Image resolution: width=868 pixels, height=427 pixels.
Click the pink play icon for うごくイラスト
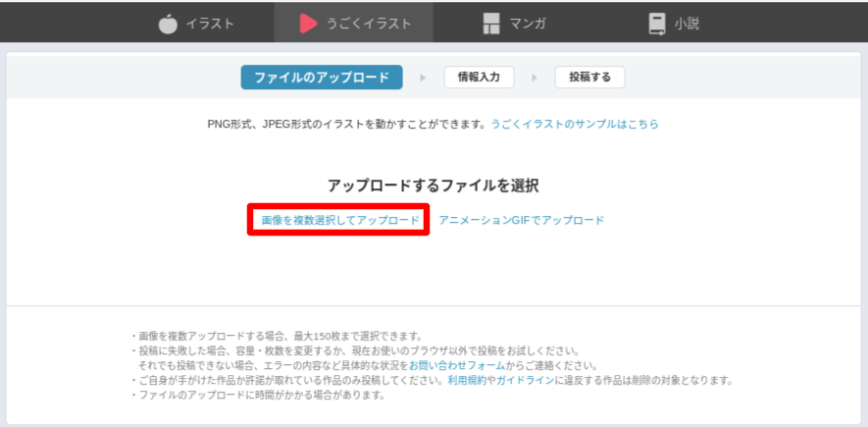coord(308,24)
